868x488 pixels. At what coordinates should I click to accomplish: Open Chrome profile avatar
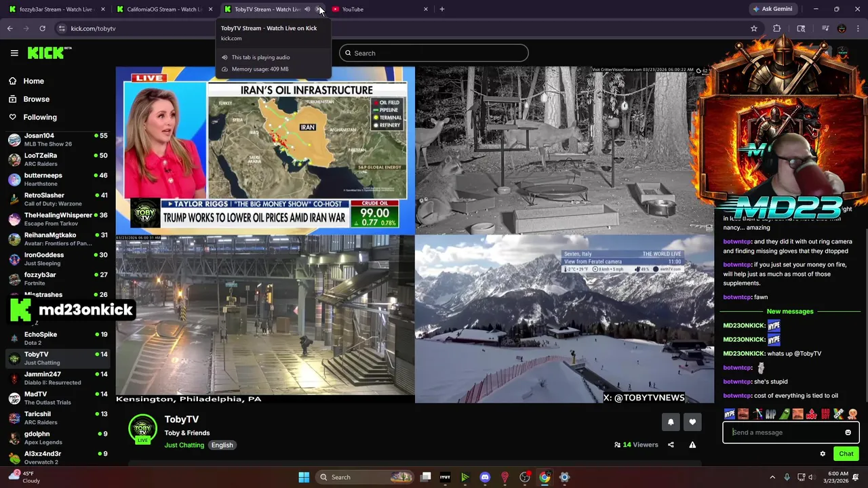point(842,28)
